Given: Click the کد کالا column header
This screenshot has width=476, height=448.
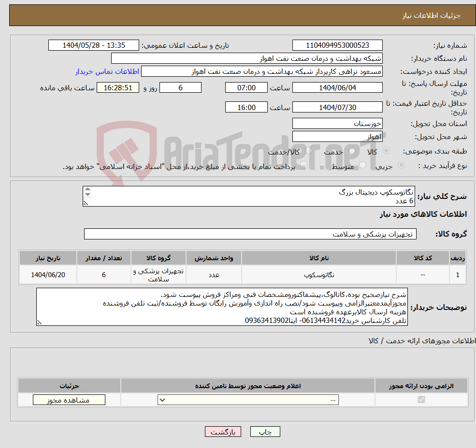Looking at the screenshot, I should (423, 258).
